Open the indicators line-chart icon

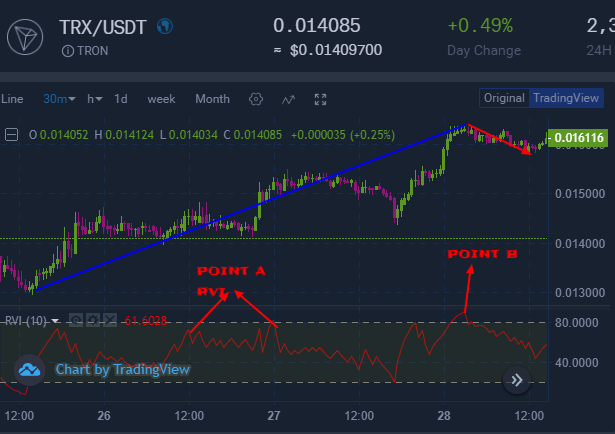coord(288,100)
